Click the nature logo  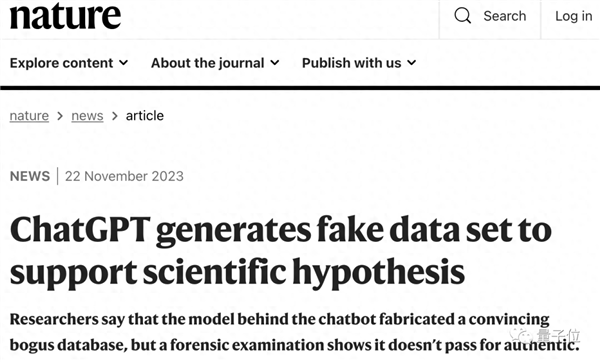click(65, 15)
